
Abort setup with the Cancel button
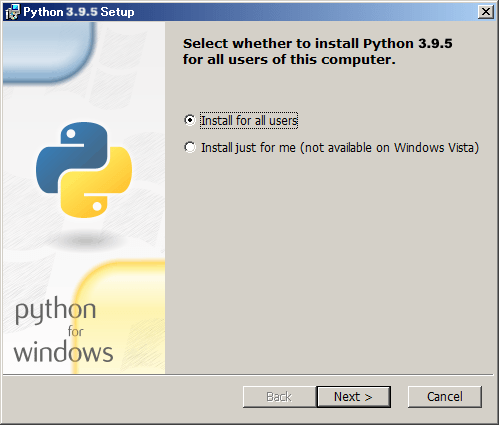pos(445,397)
